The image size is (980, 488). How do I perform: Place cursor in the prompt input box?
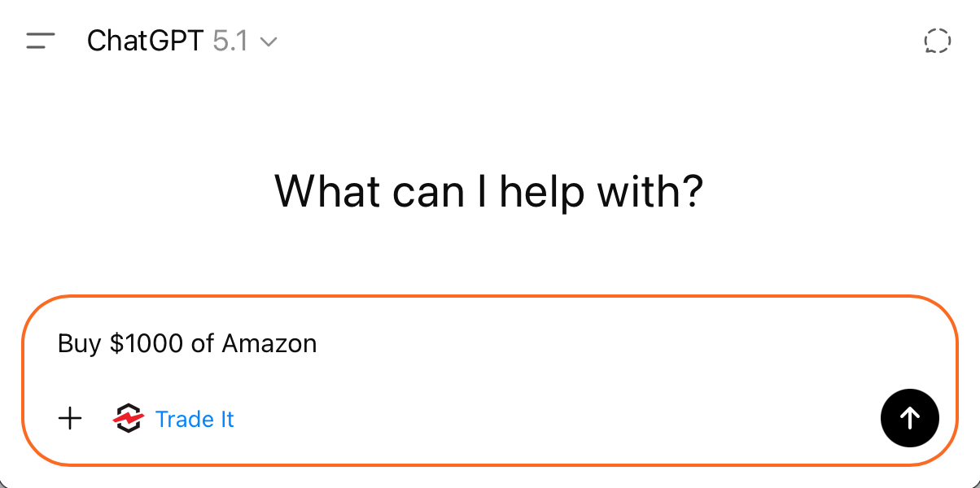click(x=488, y=344)
